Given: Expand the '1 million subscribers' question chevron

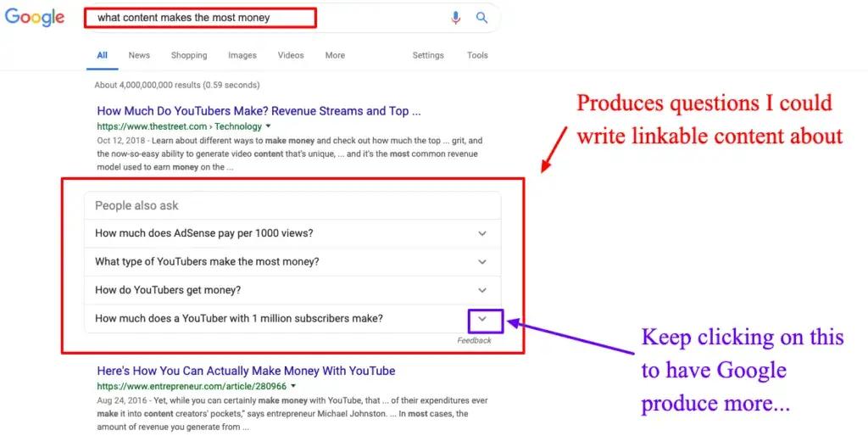Looking at the screenshot, I should point(482,319).
